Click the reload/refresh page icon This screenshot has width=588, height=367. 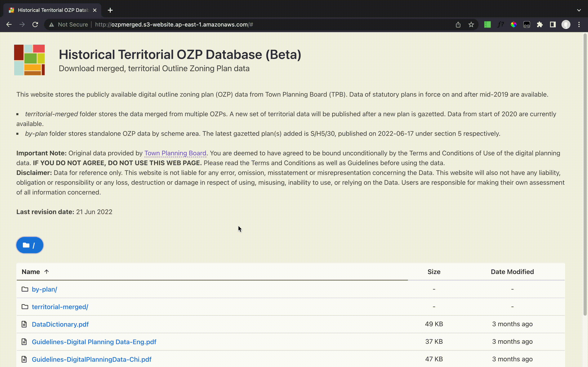pos(36,24)
